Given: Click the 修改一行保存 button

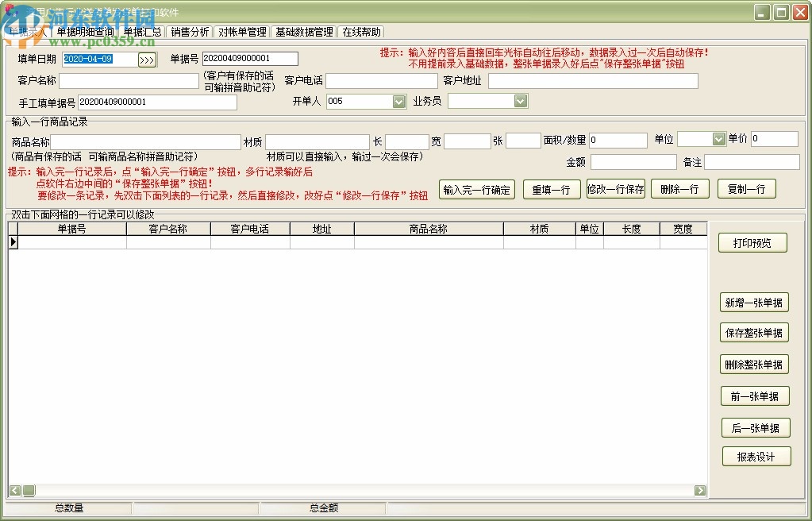Looking at the screenshot, I should 616,189.
